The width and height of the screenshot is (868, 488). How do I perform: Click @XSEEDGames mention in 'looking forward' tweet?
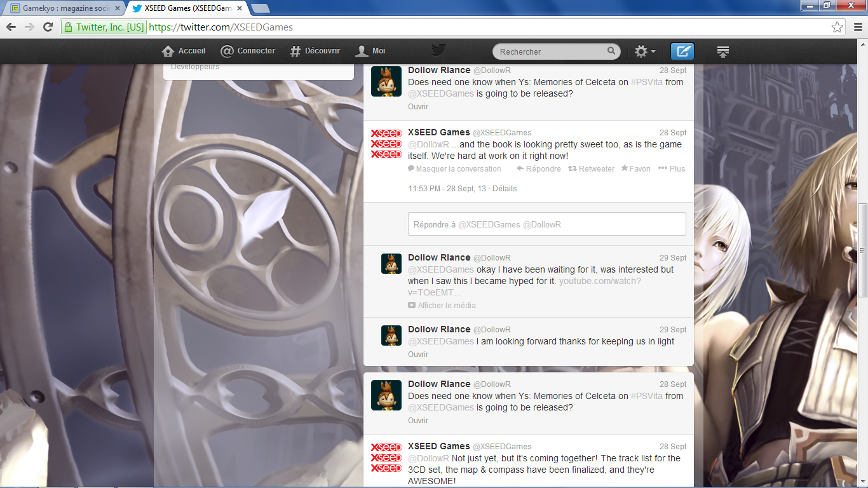click(x=441, y=341)
